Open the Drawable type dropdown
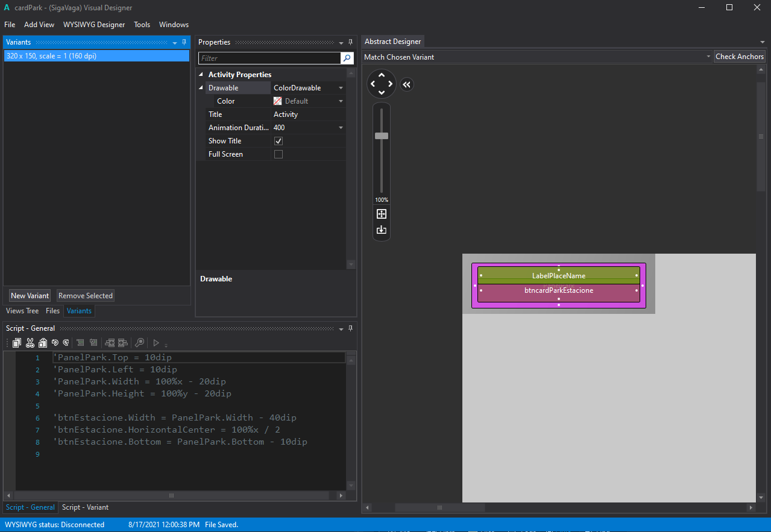Screen dimensions: 771x532 pyautogui.click(x=341, y=88)
